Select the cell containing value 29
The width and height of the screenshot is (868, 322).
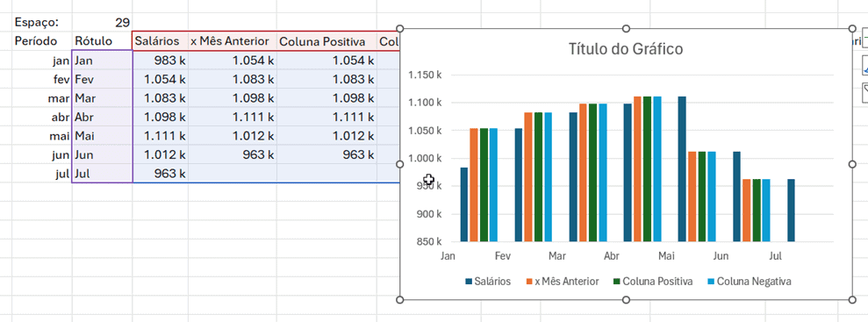tap(103, 22)
